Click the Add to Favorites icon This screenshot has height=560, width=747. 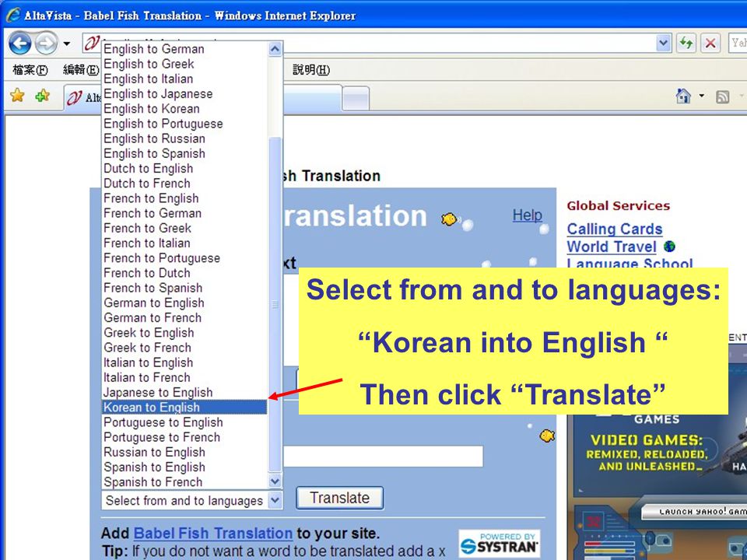[42, 96]
